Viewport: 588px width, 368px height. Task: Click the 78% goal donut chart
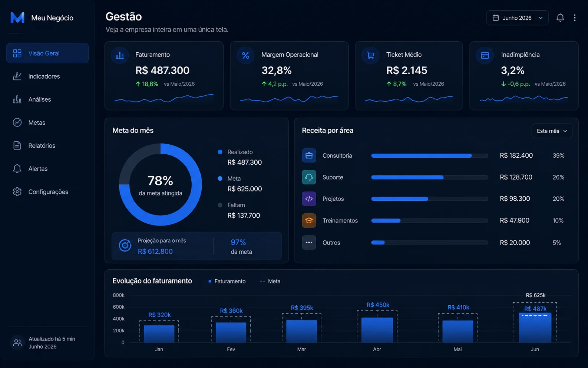pos(161,184)
